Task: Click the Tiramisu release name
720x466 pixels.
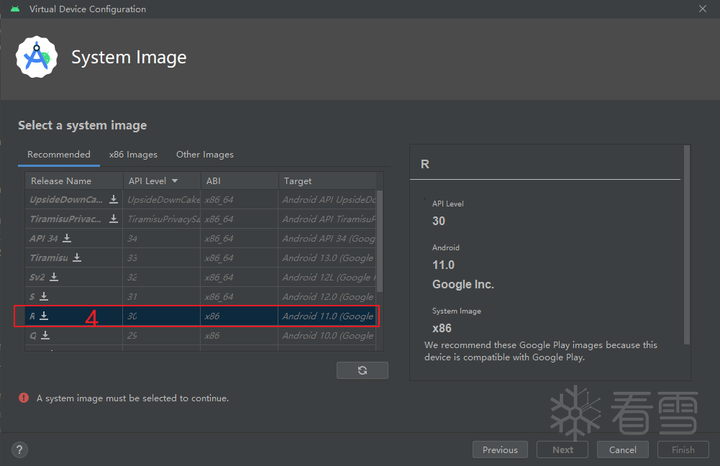Action: pyautogui.click(x=49, y=258)
